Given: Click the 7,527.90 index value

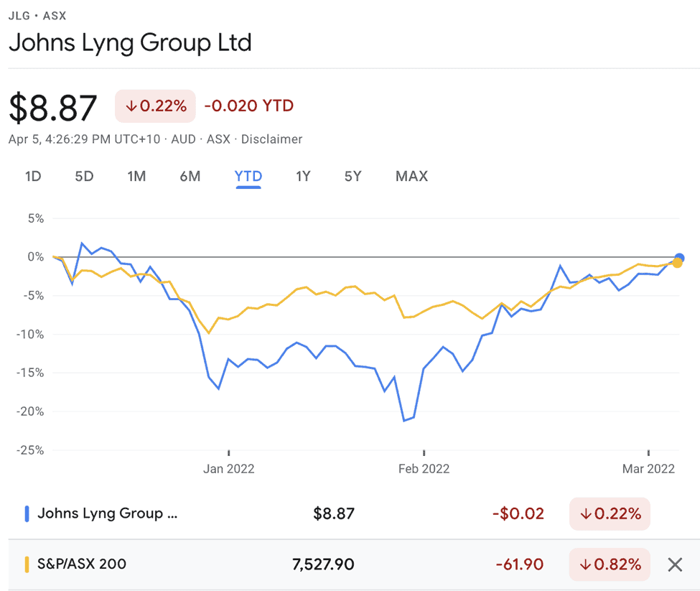Looking at the screenshot, I should 323,564.
